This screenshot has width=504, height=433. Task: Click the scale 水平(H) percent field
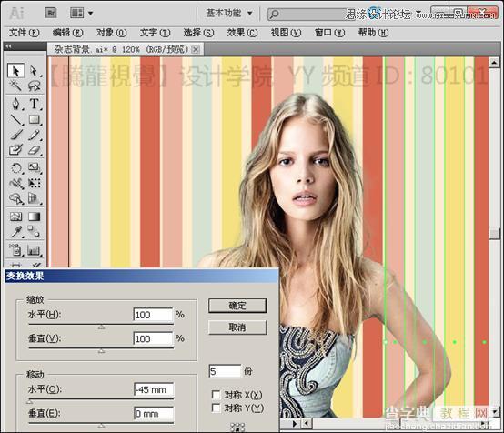(153, 315)
